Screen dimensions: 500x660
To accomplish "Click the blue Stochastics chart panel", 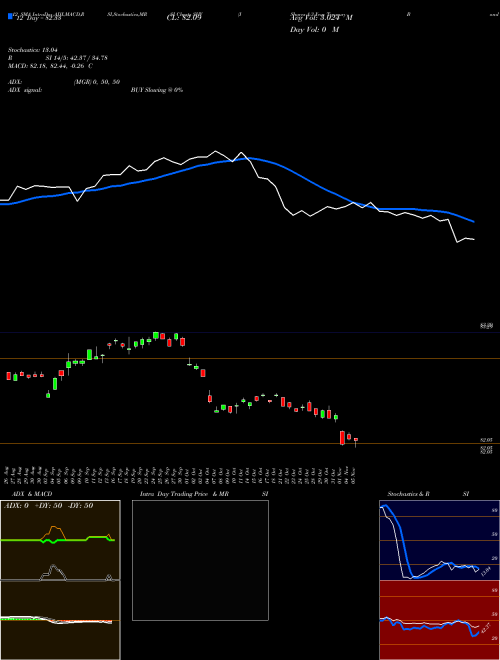I will 439,540.
